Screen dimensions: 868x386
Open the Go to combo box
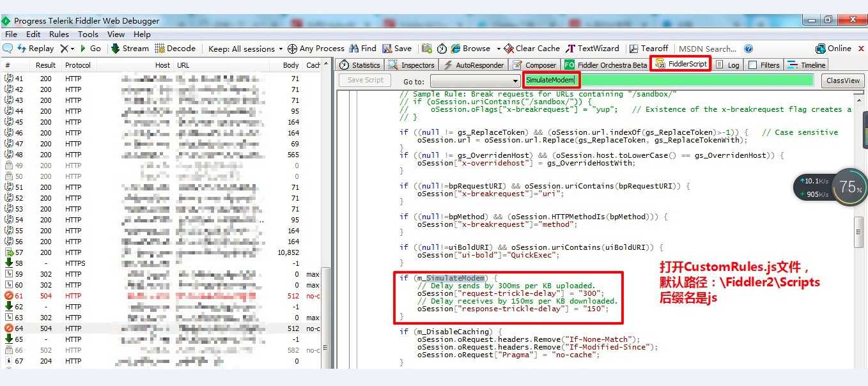(476, 81)
